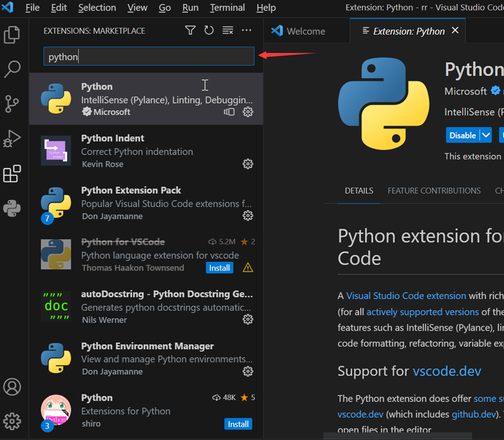Screen dimensions: 504x440
Task: Open the Accounts menu icon
Action: [x=12, y=386]
